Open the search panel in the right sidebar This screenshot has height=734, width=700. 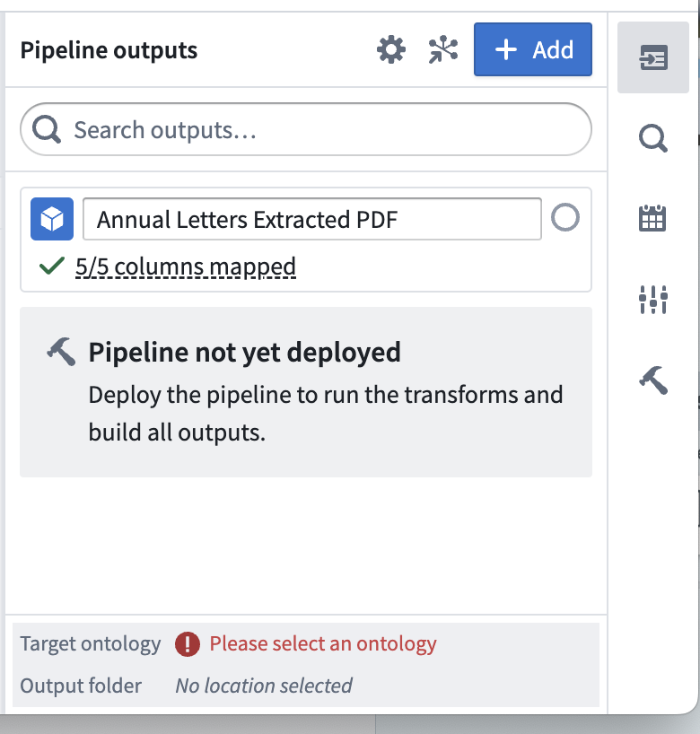tap(653, 138)
